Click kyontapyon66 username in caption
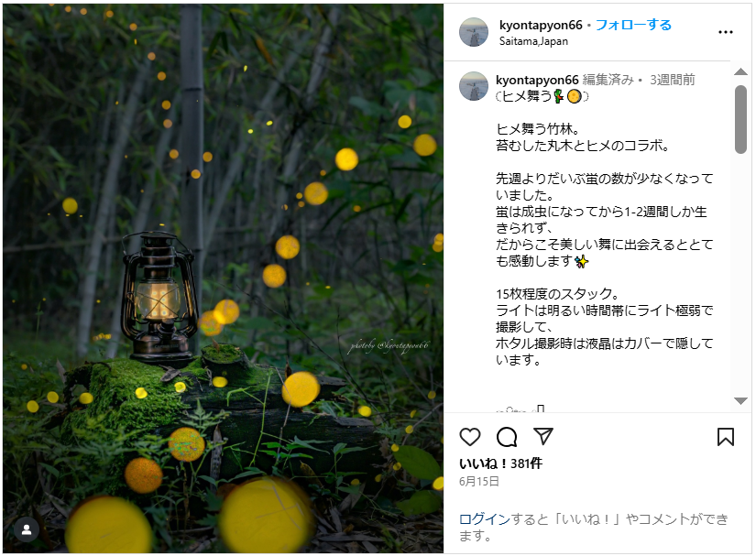Image resolution: width=756 pixels, height=556 pixels. coord(537,80)
